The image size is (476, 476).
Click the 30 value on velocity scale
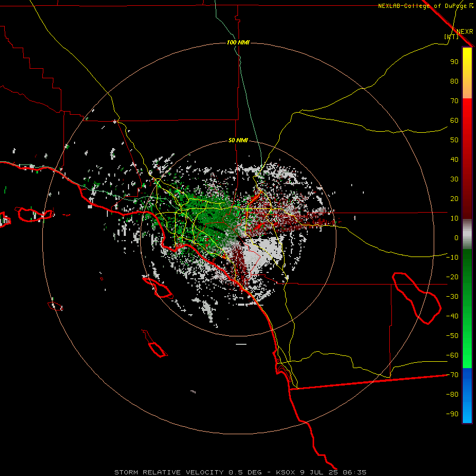(x=454, y=179)
